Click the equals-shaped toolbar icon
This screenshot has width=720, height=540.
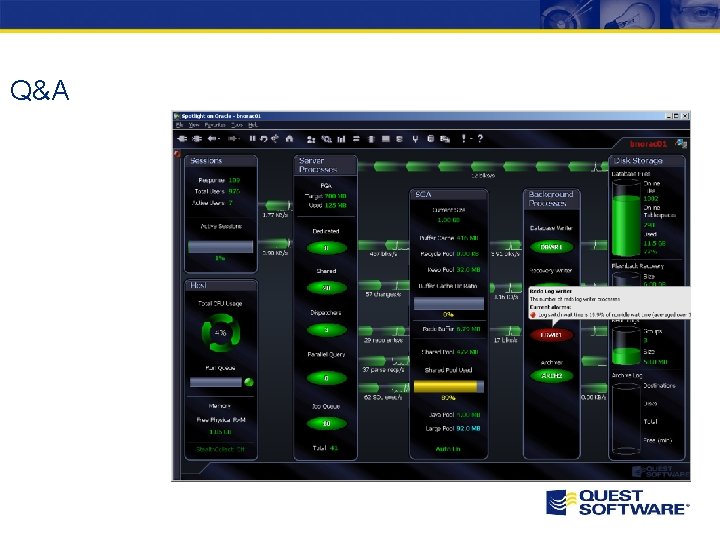click(356, 139)
